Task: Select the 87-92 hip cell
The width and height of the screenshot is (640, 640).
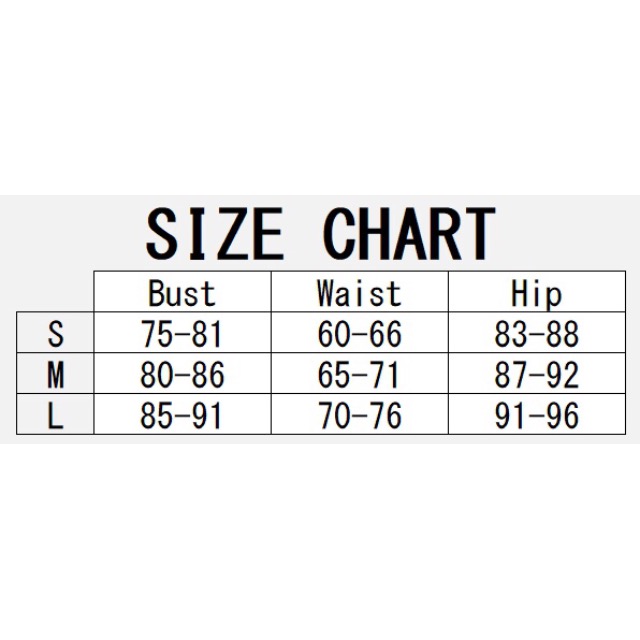Action: (537, 373)
